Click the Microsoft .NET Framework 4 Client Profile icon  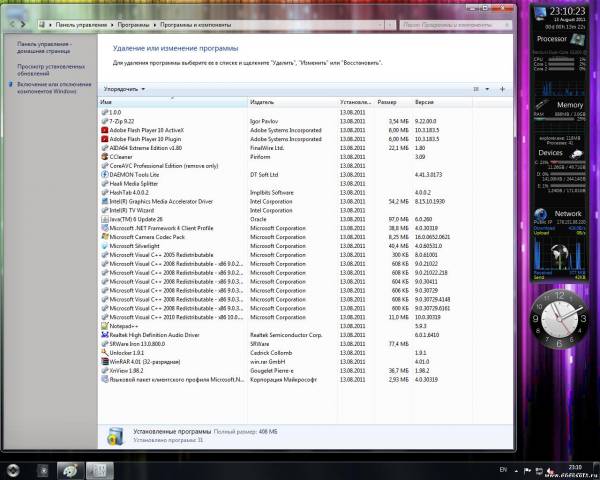tap(104, 228)
